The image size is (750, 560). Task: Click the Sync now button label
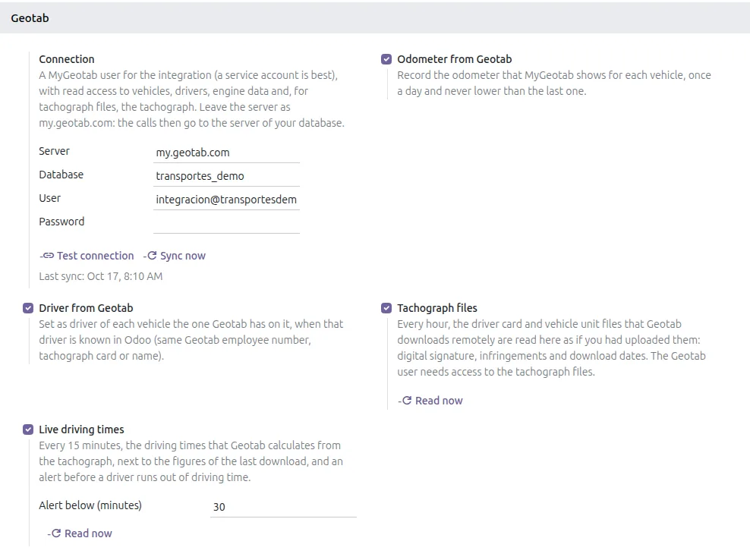click(x=183, y=256)
